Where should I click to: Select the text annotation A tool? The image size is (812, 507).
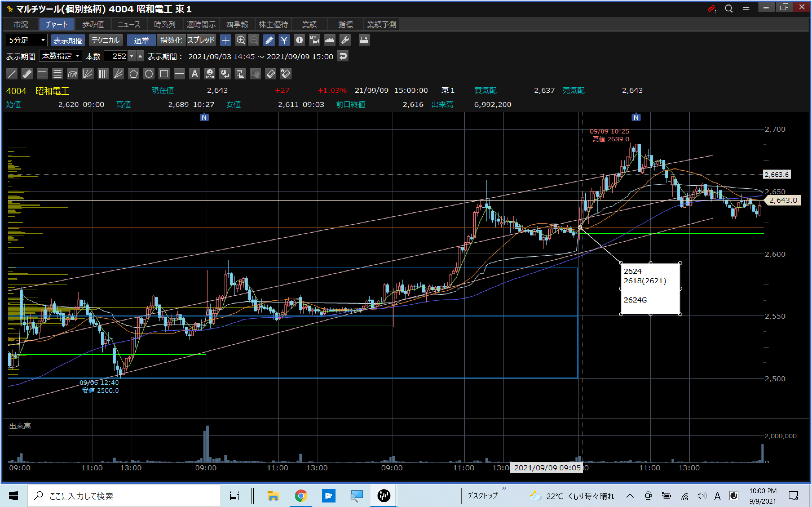pyautogui.click(x=195, y=74)
